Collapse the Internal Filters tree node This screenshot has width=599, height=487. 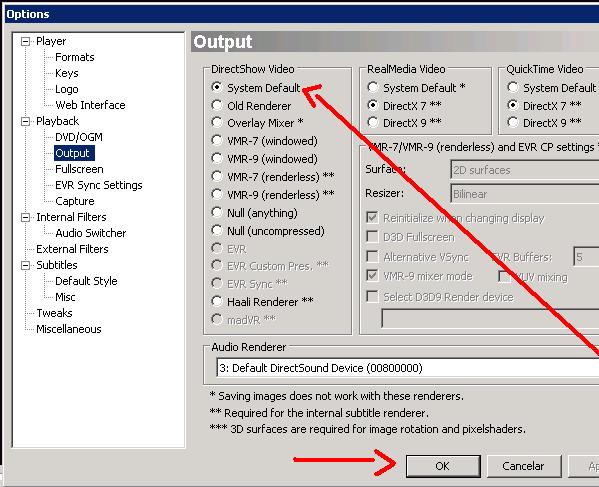[25, 217]
